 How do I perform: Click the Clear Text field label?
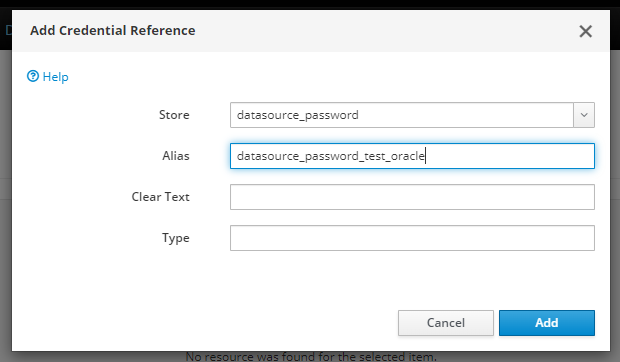pyautogui.click(x=161, y=197)
